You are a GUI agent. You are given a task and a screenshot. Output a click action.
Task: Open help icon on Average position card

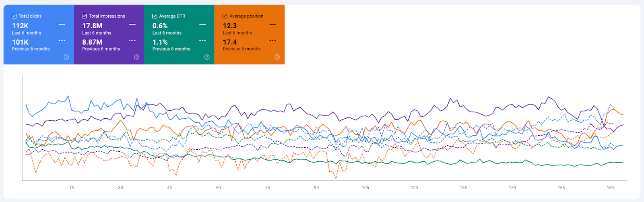[x=277, y=57]
